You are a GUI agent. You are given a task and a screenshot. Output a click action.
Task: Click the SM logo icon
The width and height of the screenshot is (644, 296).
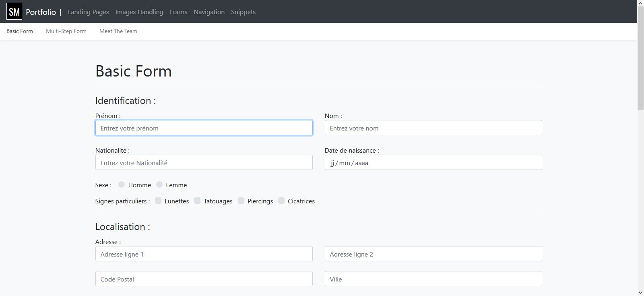pos(14,12)
